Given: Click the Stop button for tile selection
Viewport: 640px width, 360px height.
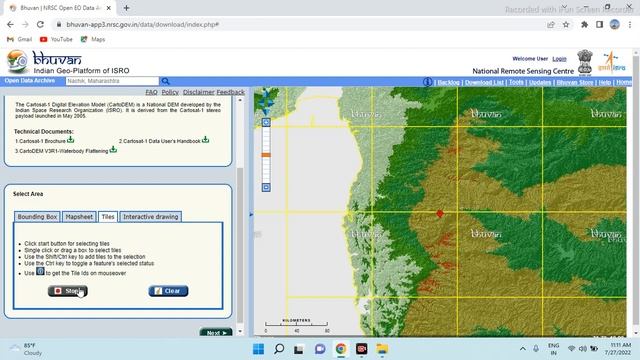Looking at the screenshot, I should coord(68,291).
